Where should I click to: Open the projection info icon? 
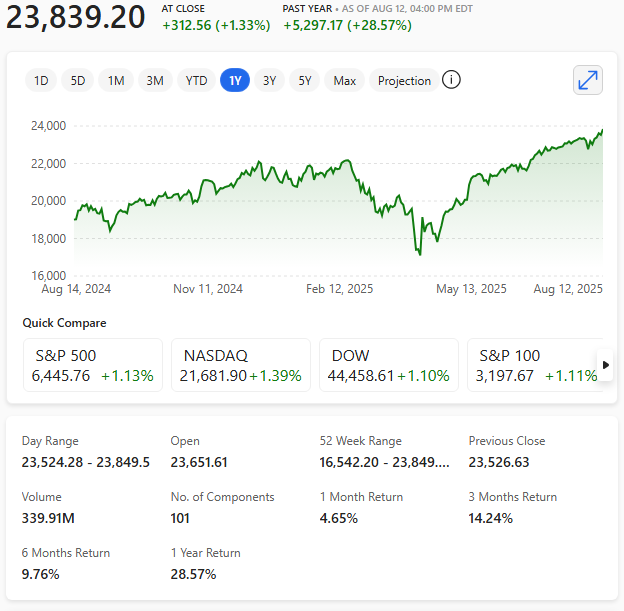coord(451,80)
